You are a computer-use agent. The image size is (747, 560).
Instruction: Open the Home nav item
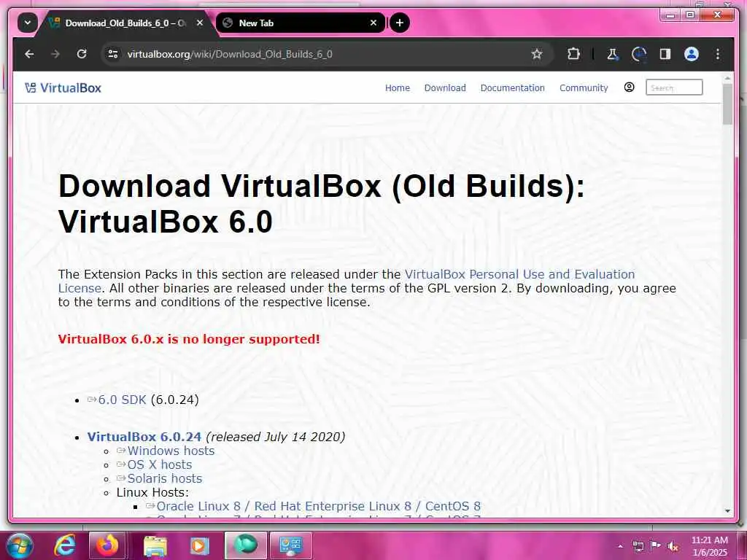tap(398, 87)
